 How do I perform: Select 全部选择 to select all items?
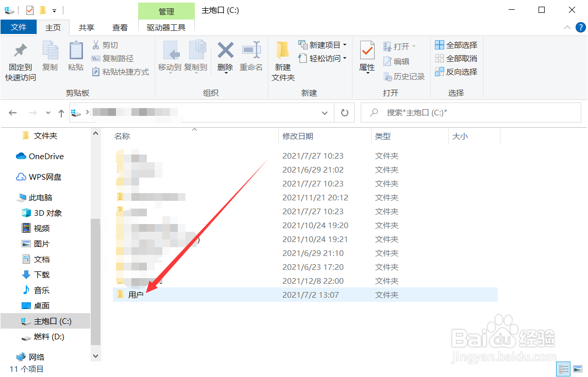[456, 45]
